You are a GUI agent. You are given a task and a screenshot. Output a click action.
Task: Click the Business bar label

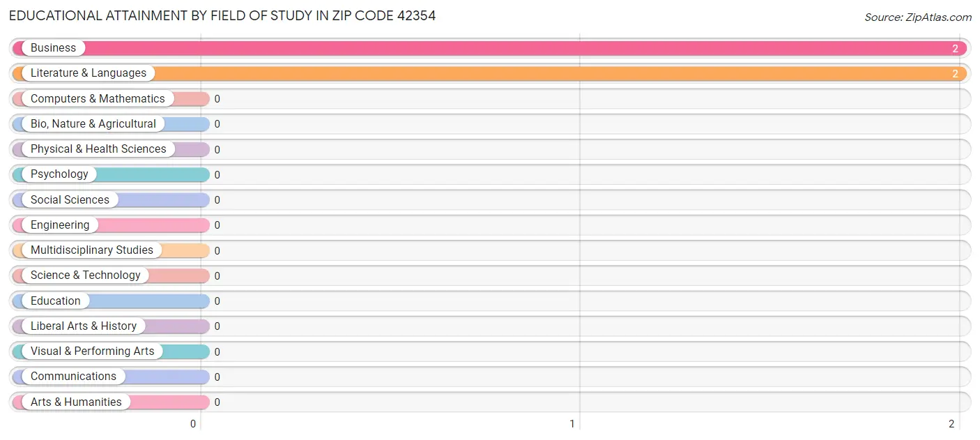tap(53, 48)
